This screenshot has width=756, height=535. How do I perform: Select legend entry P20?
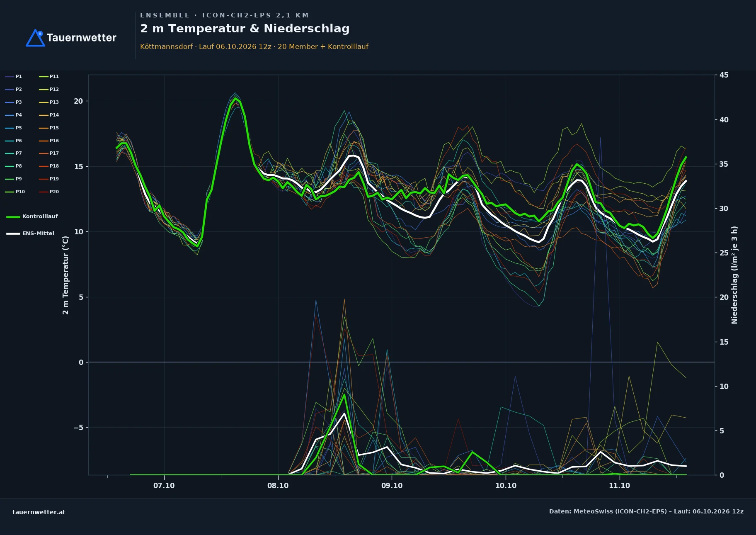point(49,192)
